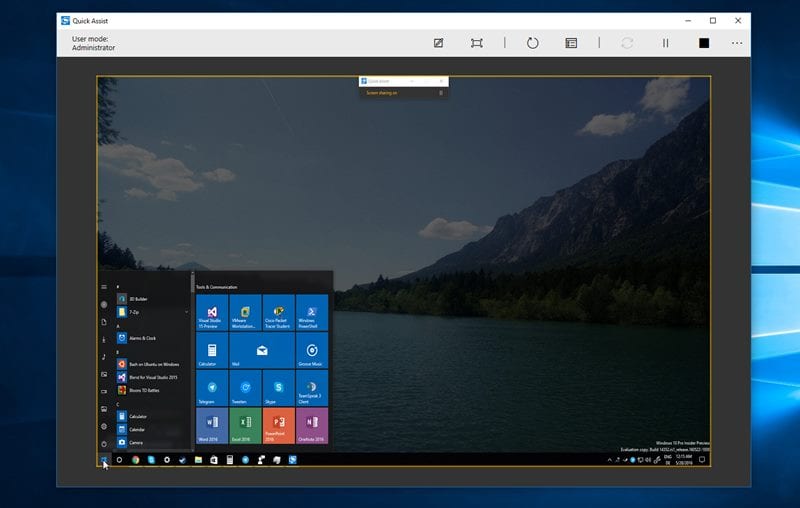Open 3D Builder in the app list
This screenshot has width=800, height=508.
(x=152, y=299)
